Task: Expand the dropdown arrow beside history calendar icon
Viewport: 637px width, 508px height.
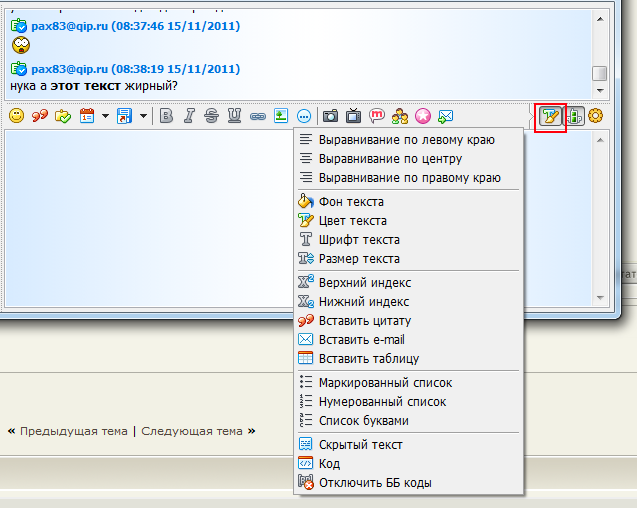Action: point(105,116)
